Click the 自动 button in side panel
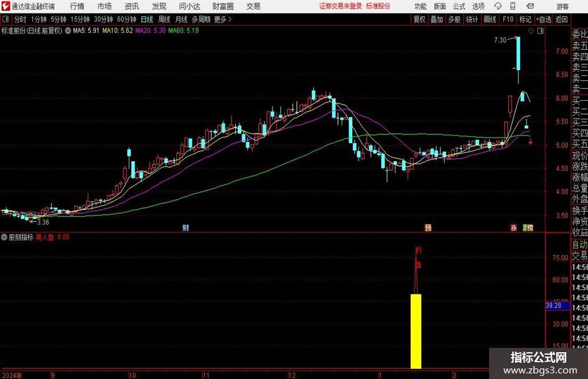The height and width of the screenshot is (379, 588). click(x=580, y=245)
